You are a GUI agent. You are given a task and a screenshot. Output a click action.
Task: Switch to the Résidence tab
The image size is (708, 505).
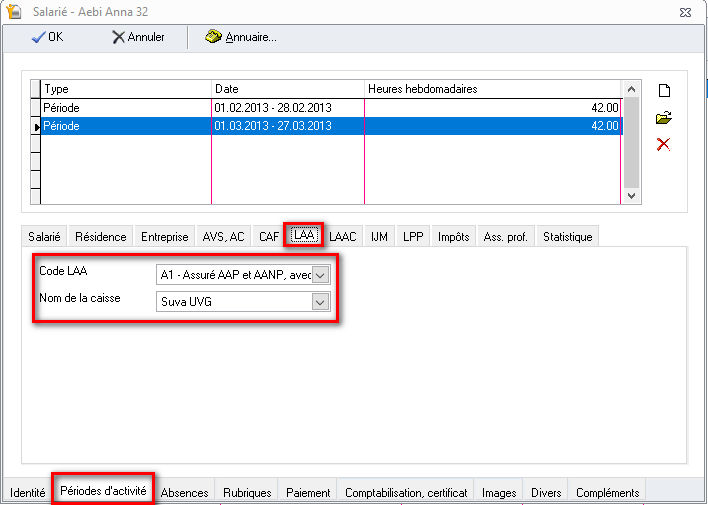101,237
